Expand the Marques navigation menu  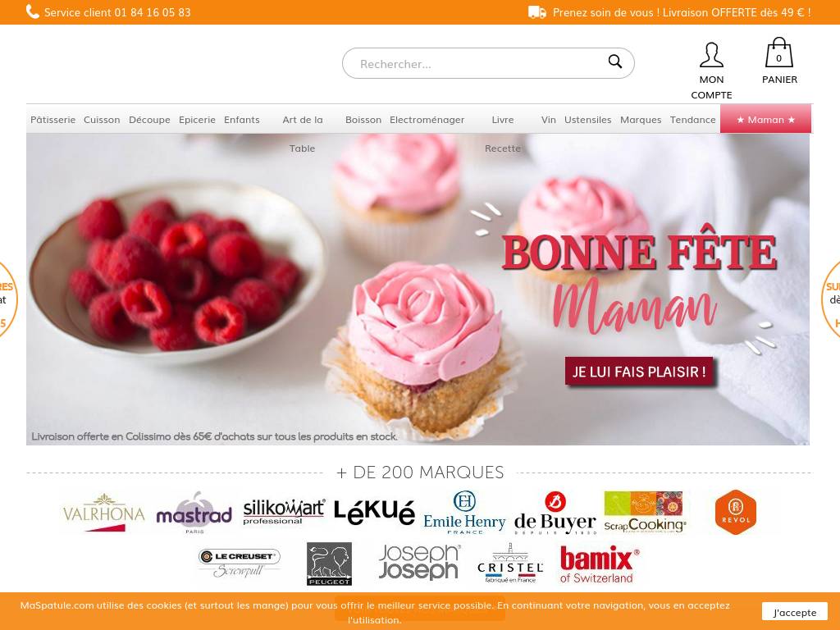pos(641,120)
